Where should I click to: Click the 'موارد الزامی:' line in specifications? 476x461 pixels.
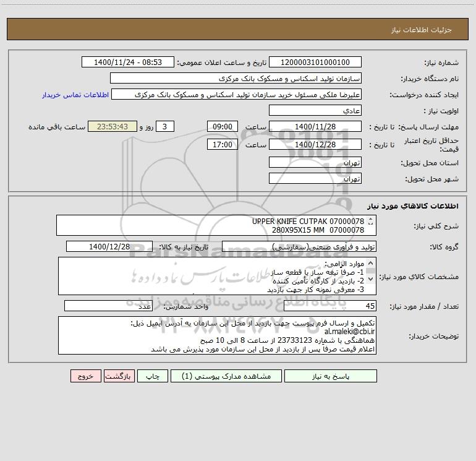click(x=344, y=264)
